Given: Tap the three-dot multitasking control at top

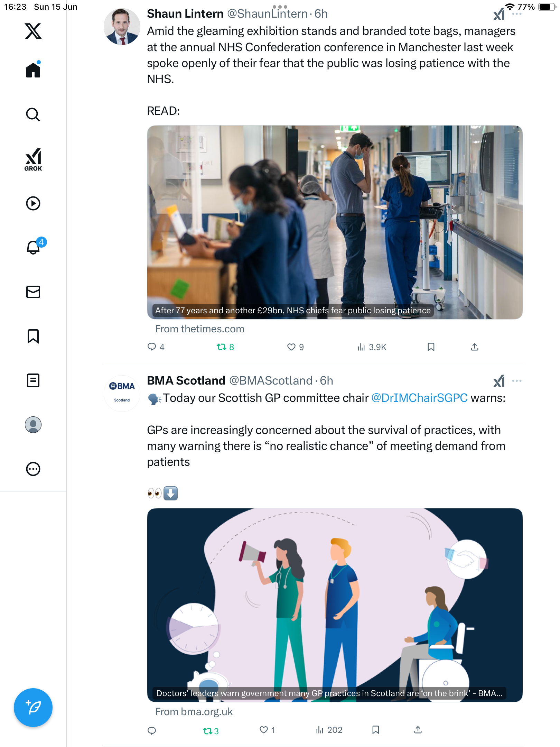Looking at the screenshot, I should [x=280, y=7].
